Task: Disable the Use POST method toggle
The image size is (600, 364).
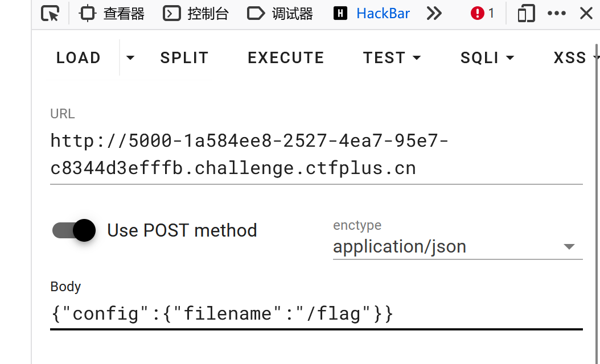Action: click(x=74, y=230)
